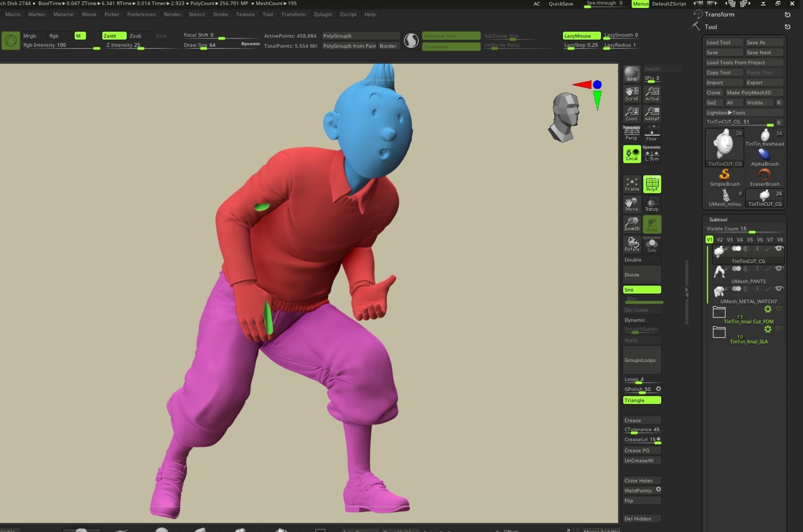Click the Load Tool button
This screenshot has height=532, width=803.
click(724, 43)
